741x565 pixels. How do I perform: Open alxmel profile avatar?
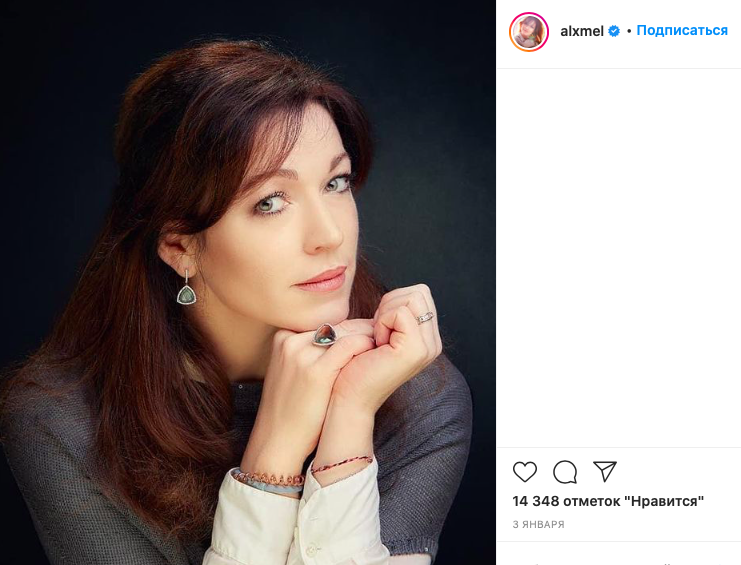pos(529,32)
